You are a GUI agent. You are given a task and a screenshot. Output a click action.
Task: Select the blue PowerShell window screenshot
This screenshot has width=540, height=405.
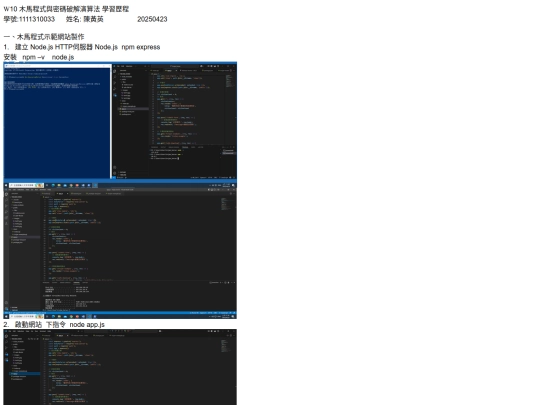[x=58, y=121]
